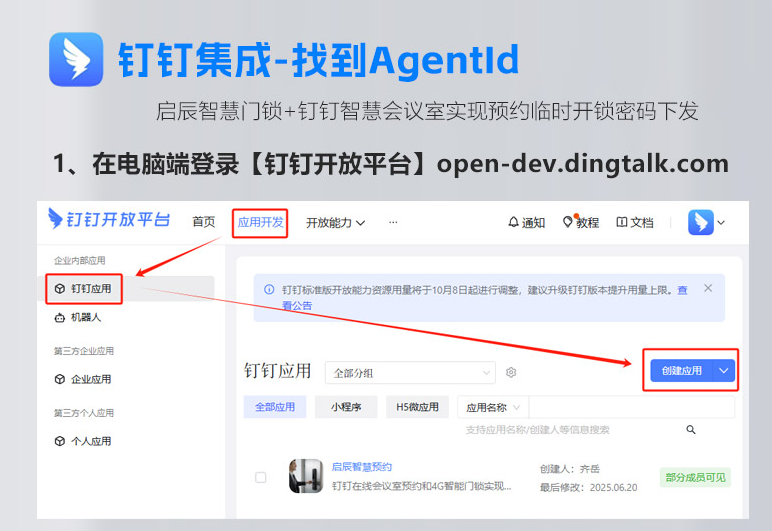Tick the checkbox for 启辰智慧预约 row
This screenshot has height=531, width=772.
click(x=260, y=477)
